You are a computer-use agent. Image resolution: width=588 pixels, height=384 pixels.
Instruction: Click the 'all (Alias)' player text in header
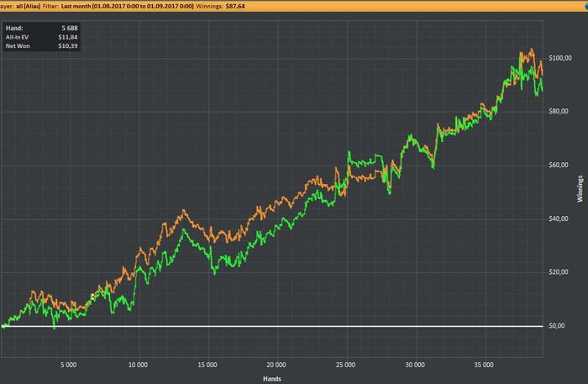[28, 6]
